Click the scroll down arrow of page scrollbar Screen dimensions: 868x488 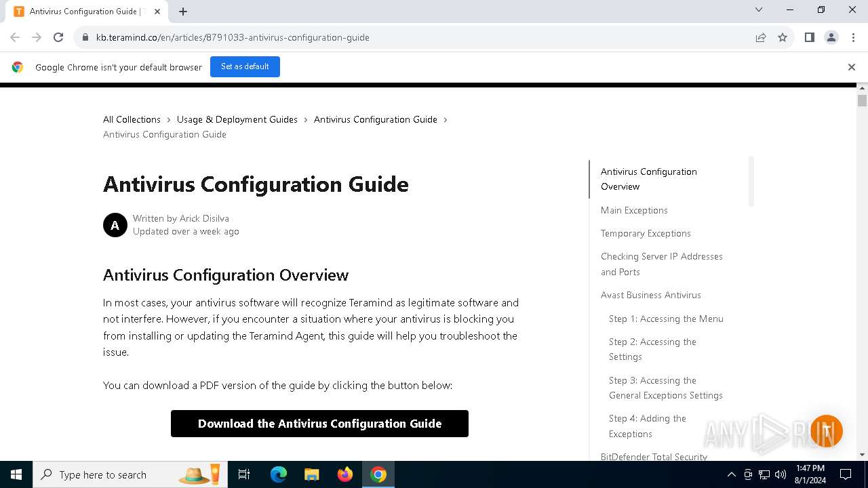863,455
